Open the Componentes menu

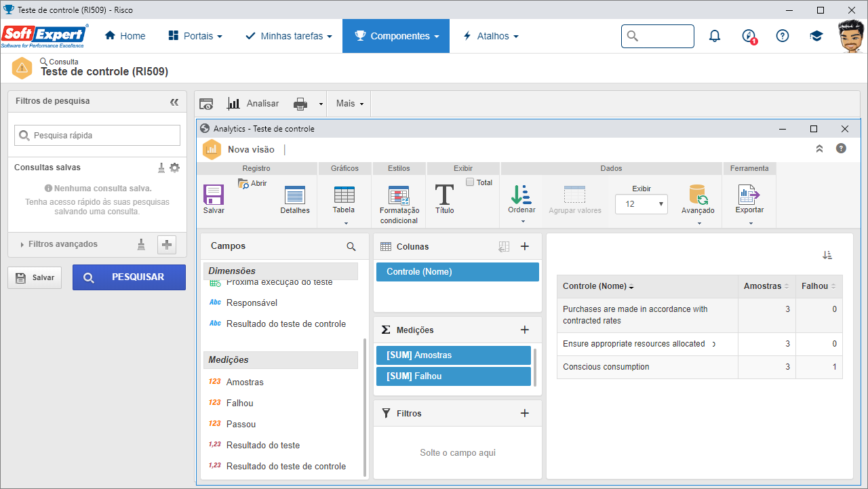click(397, 36)
